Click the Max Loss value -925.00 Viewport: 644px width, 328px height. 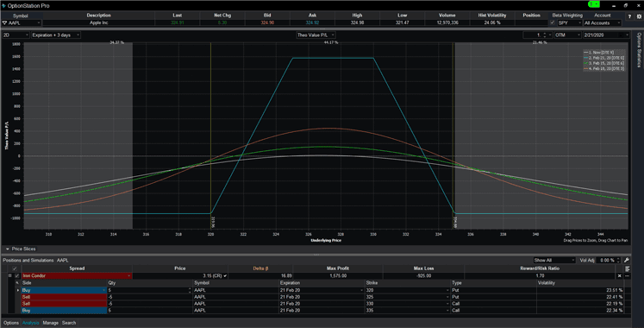pos(423,276)
